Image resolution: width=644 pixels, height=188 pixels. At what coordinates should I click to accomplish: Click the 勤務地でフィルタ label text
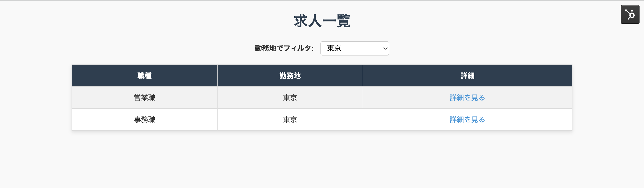(x=284, y=48)
